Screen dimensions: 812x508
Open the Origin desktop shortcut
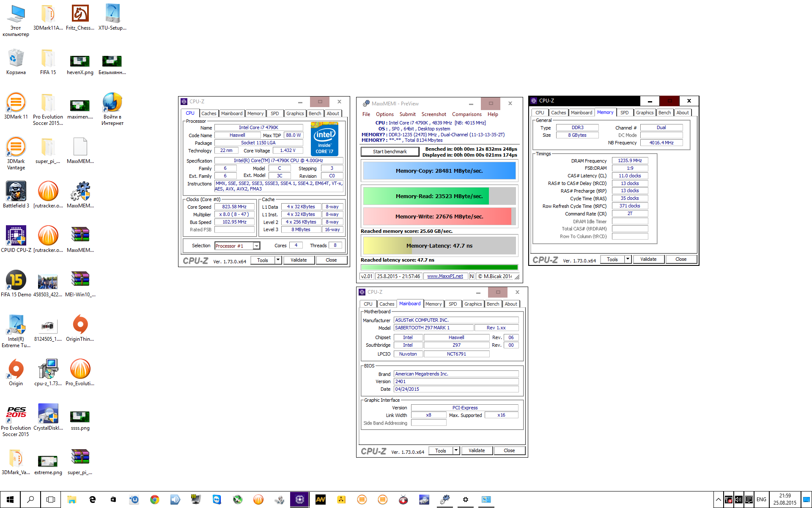(x=16, y=373)
